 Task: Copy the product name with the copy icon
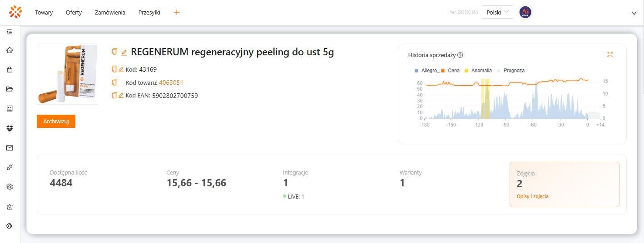pos(114,52)
